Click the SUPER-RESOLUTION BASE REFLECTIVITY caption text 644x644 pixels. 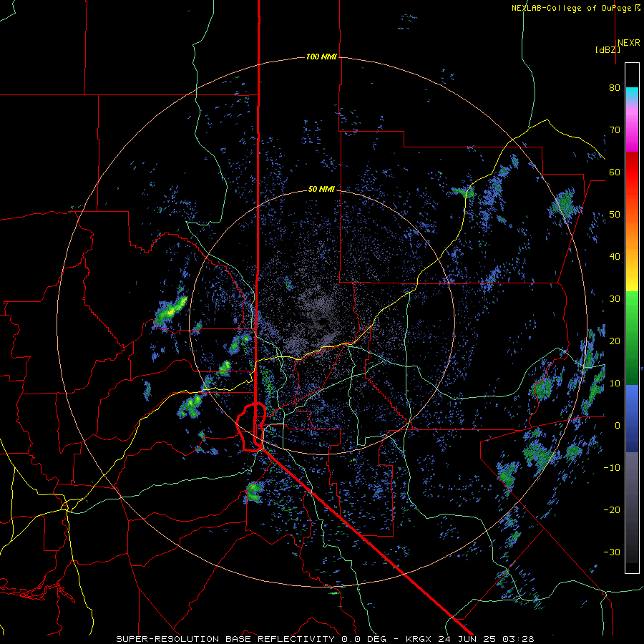tap(225, 639)
